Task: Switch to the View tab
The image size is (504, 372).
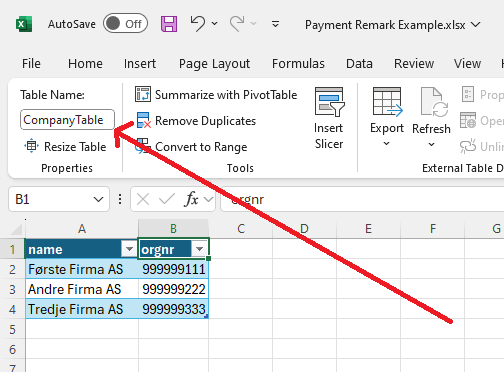Action: [x=467, y=63]
